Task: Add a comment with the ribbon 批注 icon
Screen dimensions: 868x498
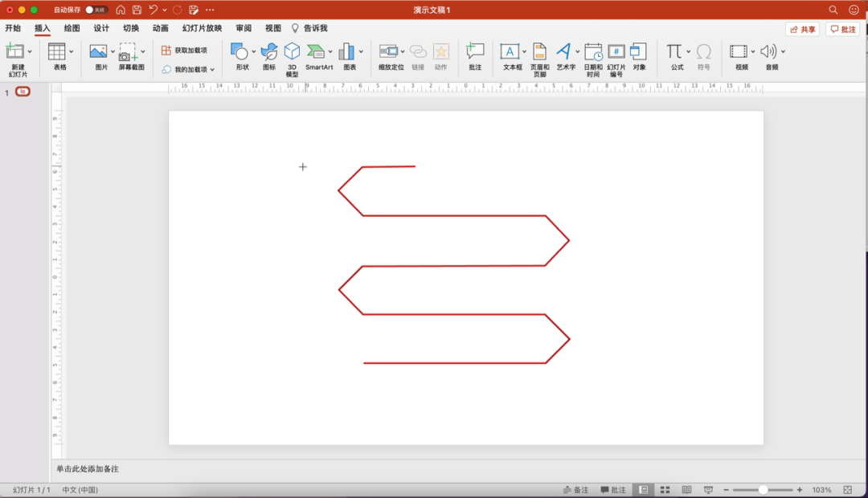Action: point(475,51)
